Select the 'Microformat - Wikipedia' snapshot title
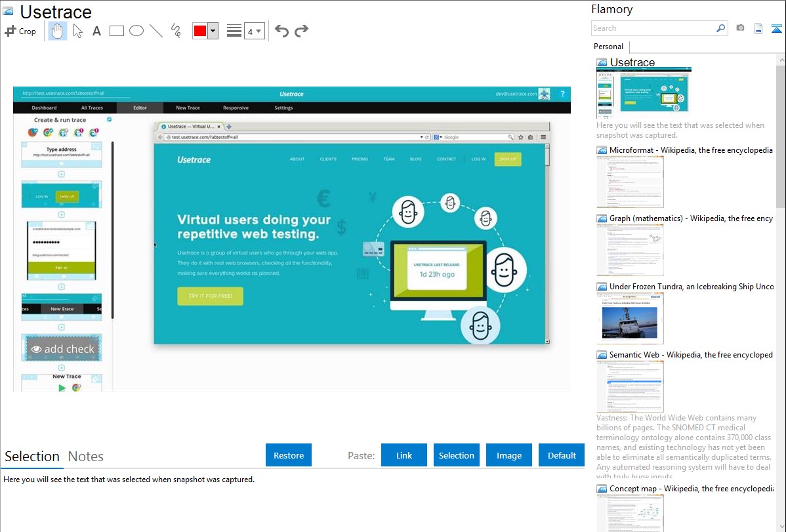This screenshot has height=532, width=786. 691,150
